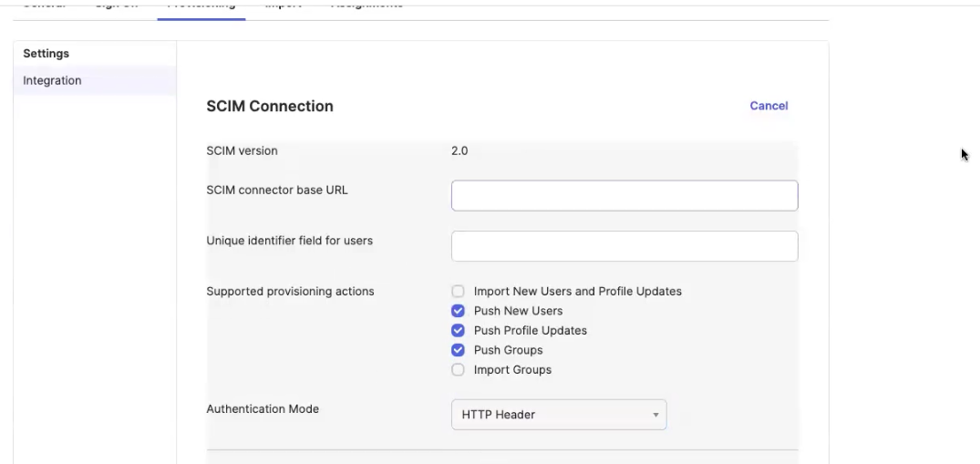The width and height of the screenshot is (980, 464).
Task: Click the Settings sidebar heading
Action: pyautogui.click(x=46, y=54)
